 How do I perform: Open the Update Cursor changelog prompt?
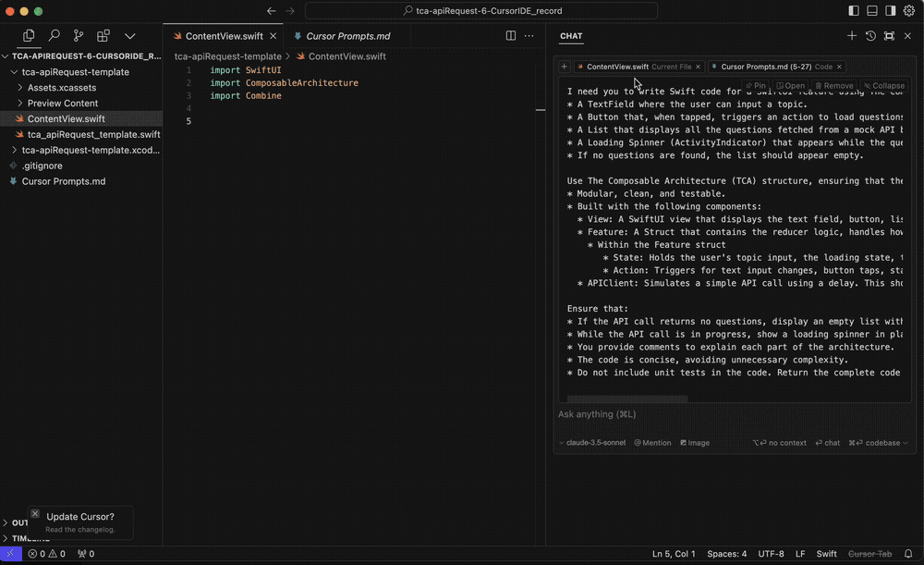click(80, 522)
